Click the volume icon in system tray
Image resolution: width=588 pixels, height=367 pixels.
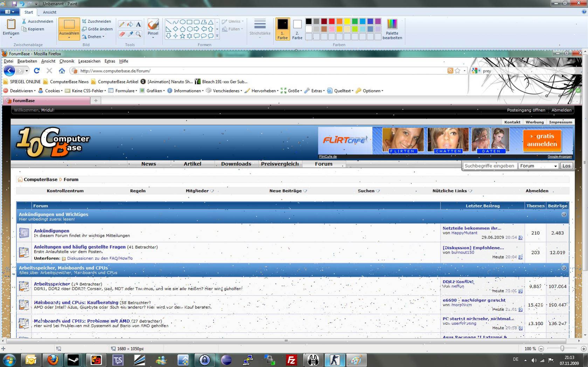[534, 360]
